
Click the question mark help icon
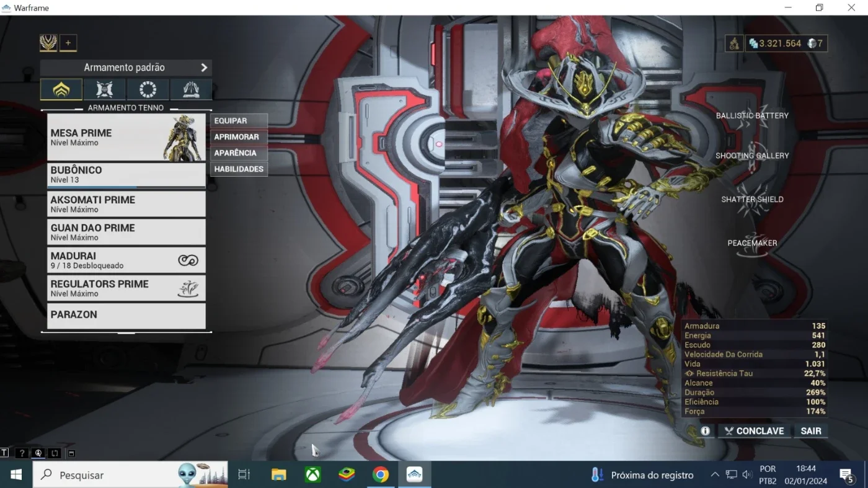pyautogui.click(x=22, y=453)
